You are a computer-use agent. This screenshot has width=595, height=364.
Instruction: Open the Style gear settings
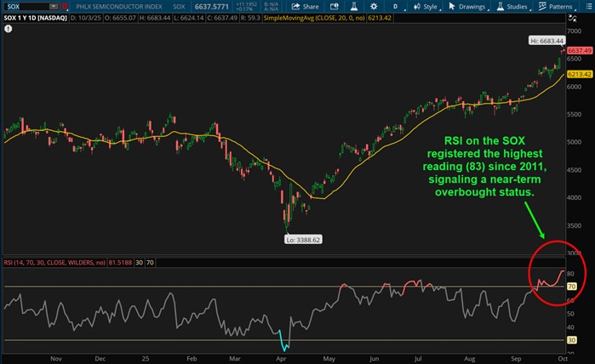click(x=427, y=6)
